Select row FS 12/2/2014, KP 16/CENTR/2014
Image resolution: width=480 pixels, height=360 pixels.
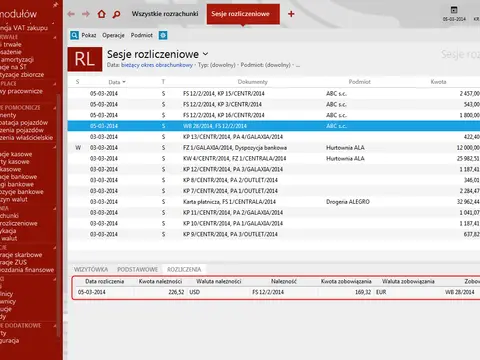tap(274, 115)
